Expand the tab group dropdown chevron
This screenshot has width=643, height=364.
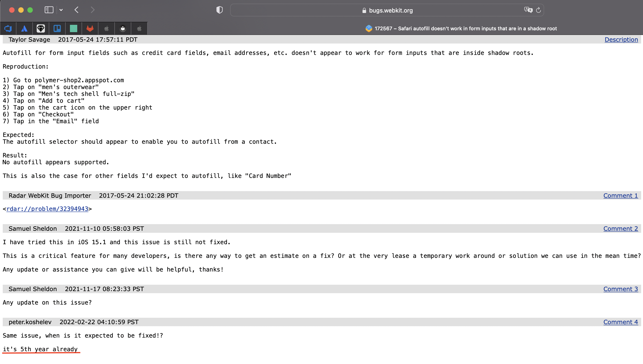click(x=61, y=10)
